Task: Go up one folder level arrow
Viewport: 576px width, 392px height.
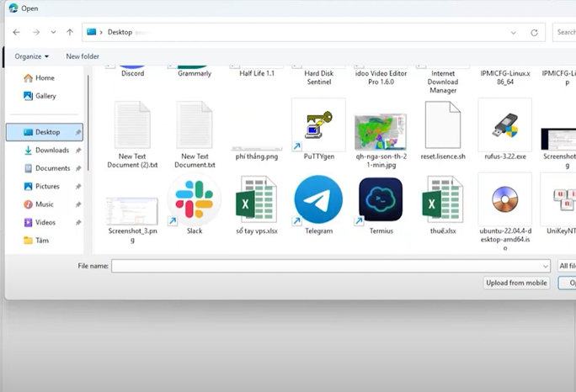Action: click(70, 33)
